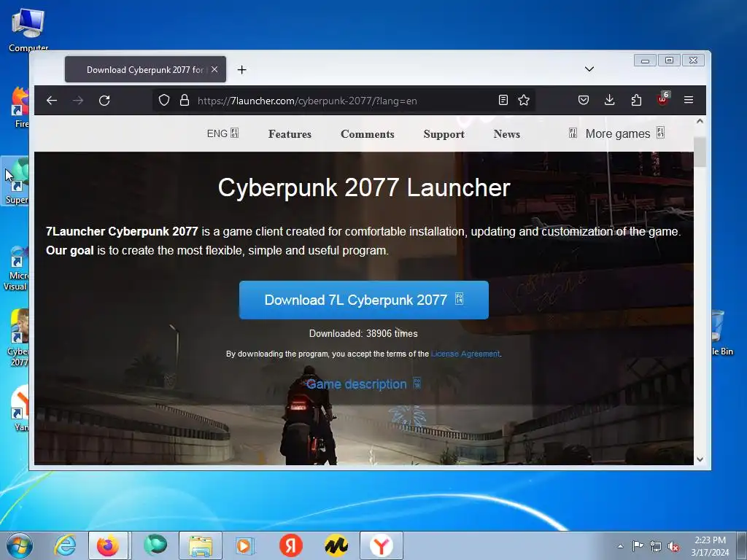747x560 pixels.
Task: Open the extensions puzzle icon
Action: pos(636,100)
